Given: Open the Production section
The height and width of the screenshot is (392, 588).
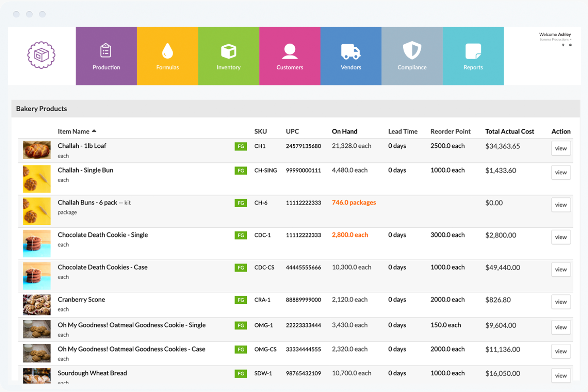Looking at the screenshot, I should (106, 56).
